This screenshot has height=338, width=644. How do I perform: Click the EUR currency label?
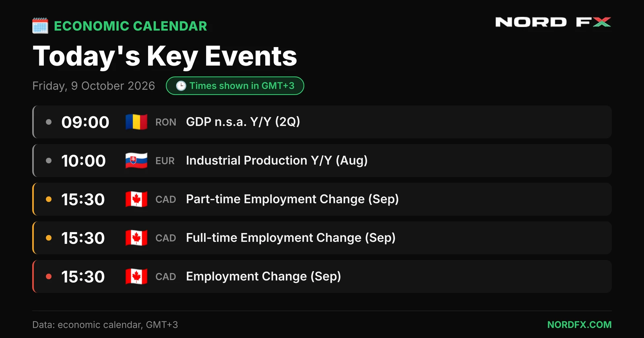(165, 161)
